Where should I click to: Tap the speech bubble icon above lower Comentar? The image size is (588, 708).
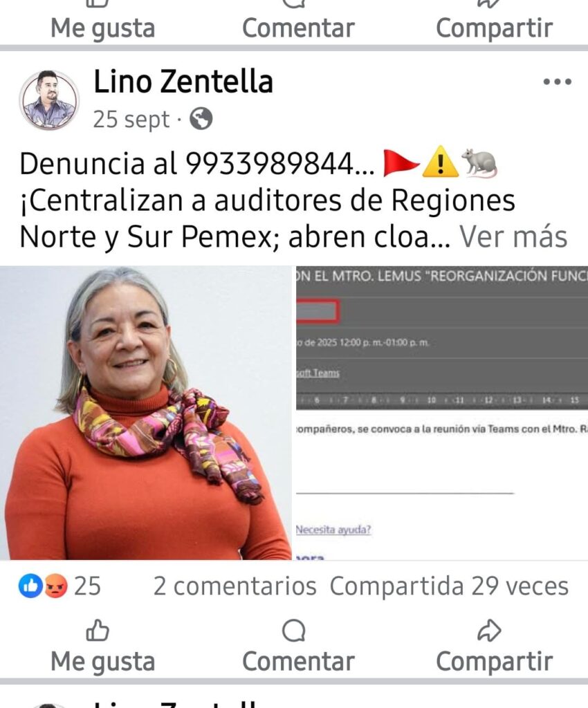click(x=293, y=630)
